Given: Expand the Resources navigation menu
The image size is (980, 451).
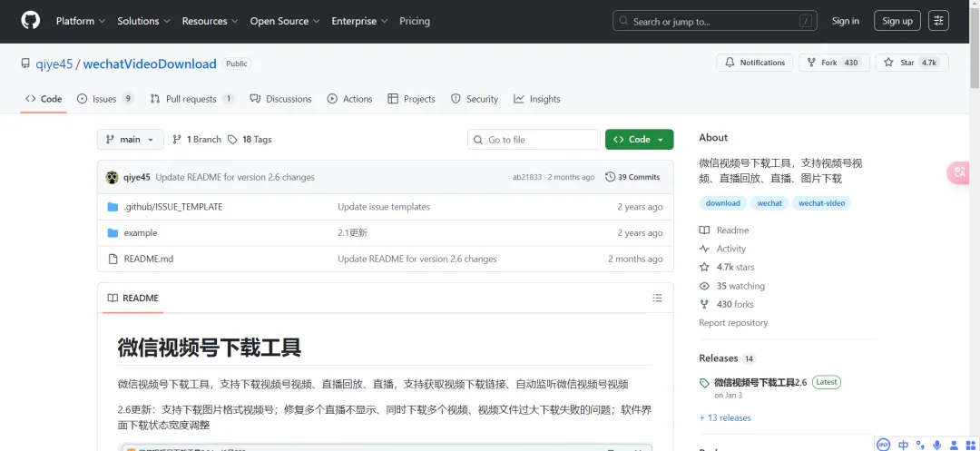Looking at the screenshot, I should [210, 21].
